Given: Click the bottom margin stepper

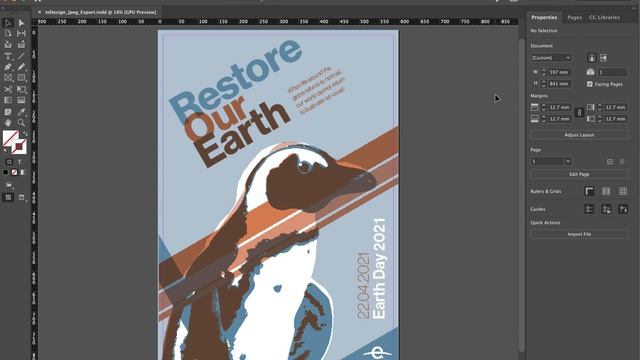Looking at the screenshot, I should coord(543,119).
